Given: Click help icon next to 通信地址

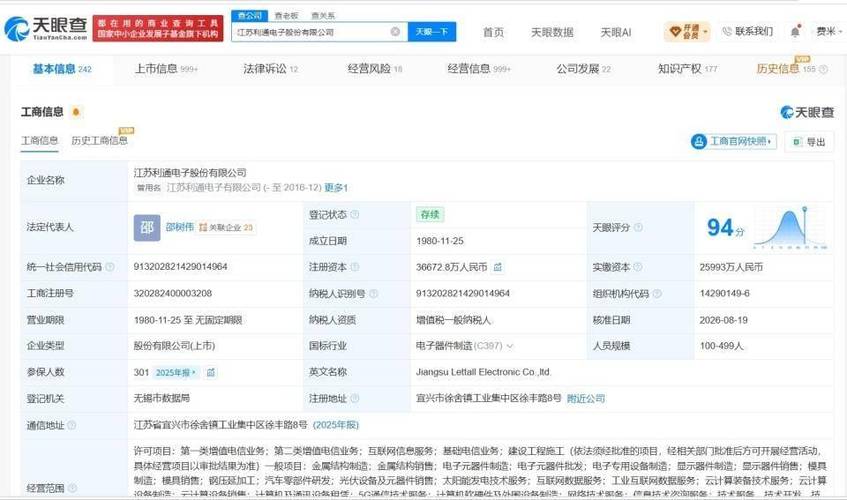Looking at the screenshot, I should tap(71, 425).
